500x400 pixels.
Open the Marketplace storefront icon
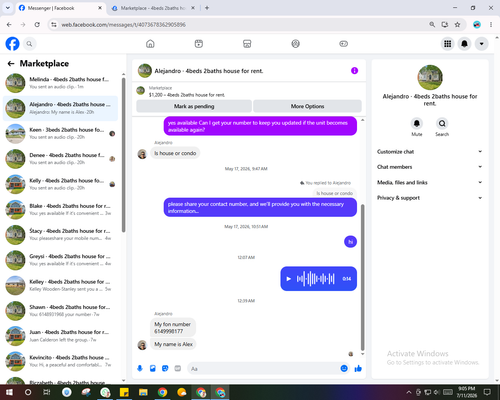click(x=247, y=44)
